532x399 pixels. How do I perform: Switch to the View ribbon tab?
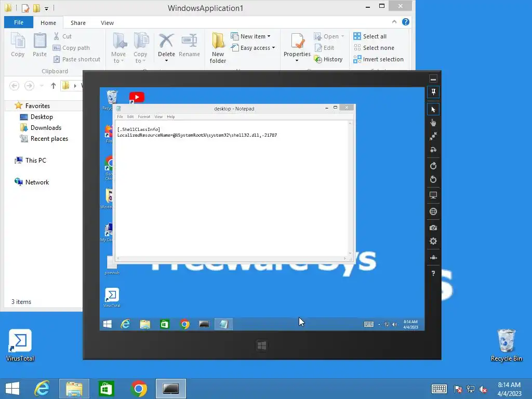coord(107,23)
